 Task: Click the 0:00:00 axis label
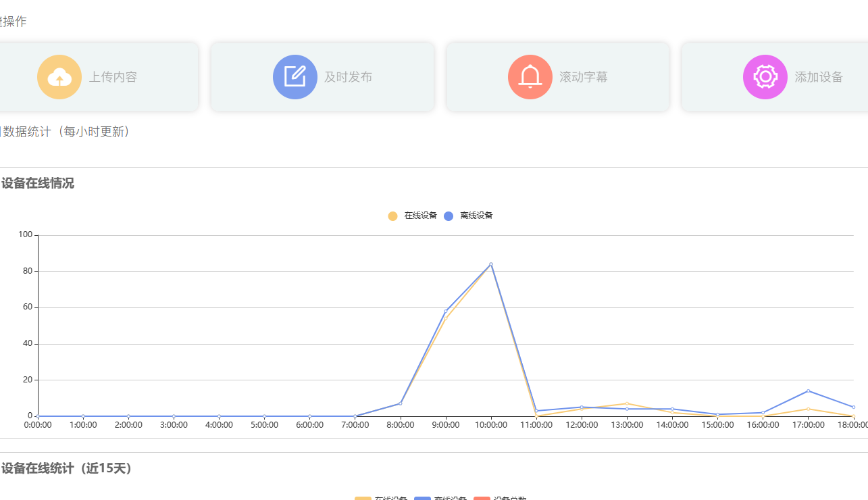(38, 425)
